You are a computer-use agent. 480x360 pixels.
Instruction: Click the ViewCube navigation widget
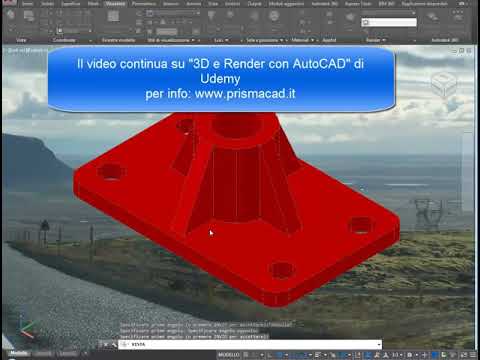pyautogui.click(x=443, y=85)
